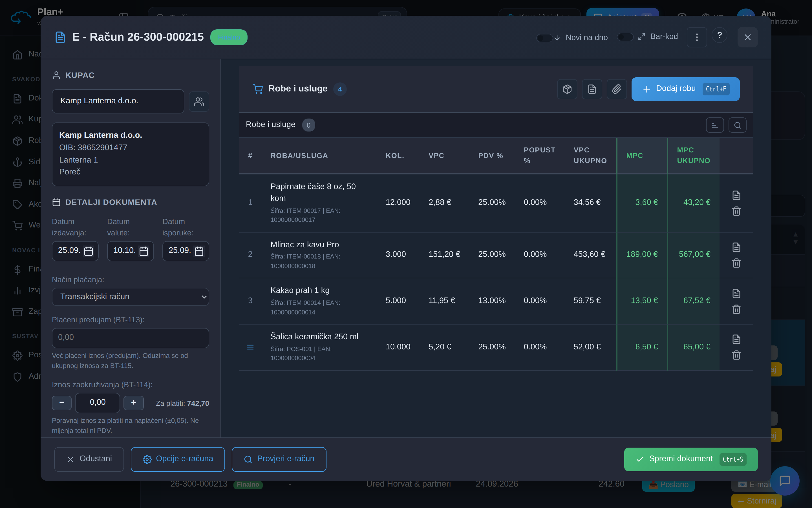Open help with the question mark icon

point(720,35)
